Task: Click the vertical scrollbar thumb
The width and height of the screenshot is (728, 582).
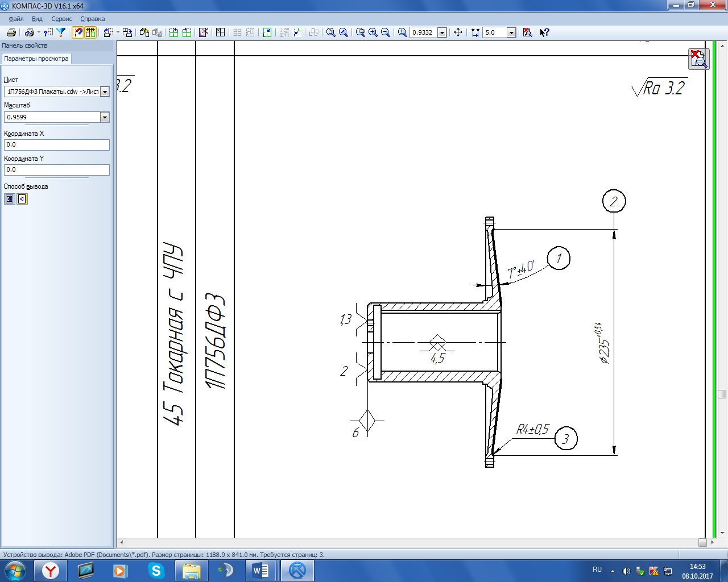Action: (722, 394)
